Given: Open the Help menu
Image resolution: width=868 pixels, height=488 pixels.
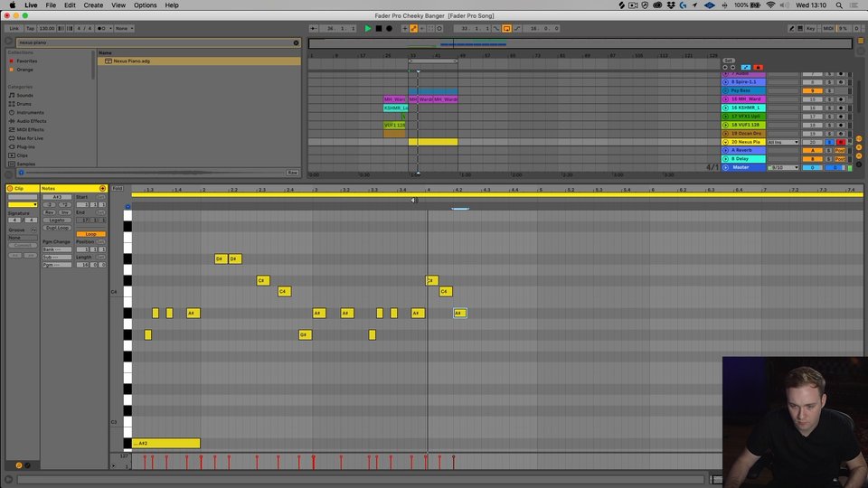Looking at the screenshot, I should pyautogui.click(x=172, y=5).
